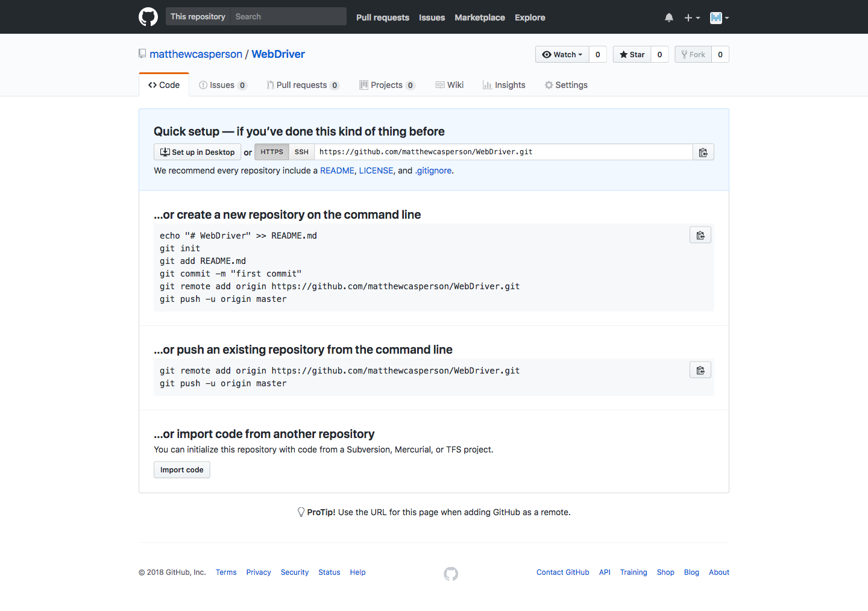
Task: Open the plus create-new dropdown
Action: 691,17
